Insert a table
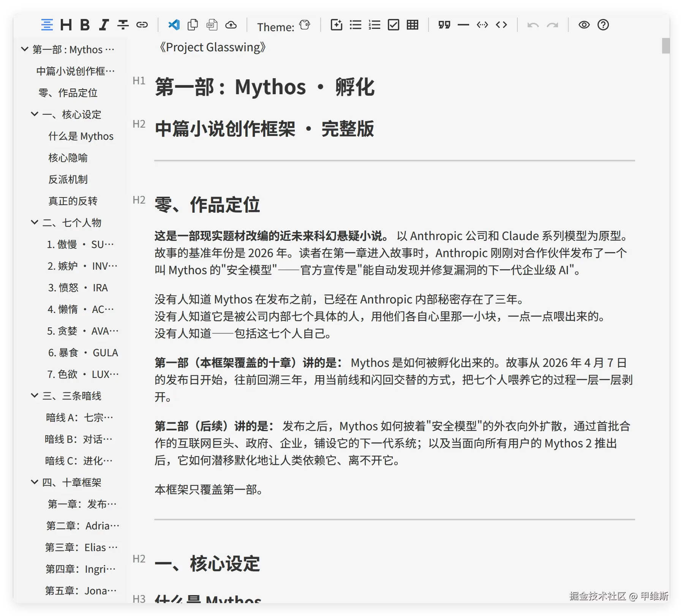The image size is (683, 616). (x=413, y=25)
